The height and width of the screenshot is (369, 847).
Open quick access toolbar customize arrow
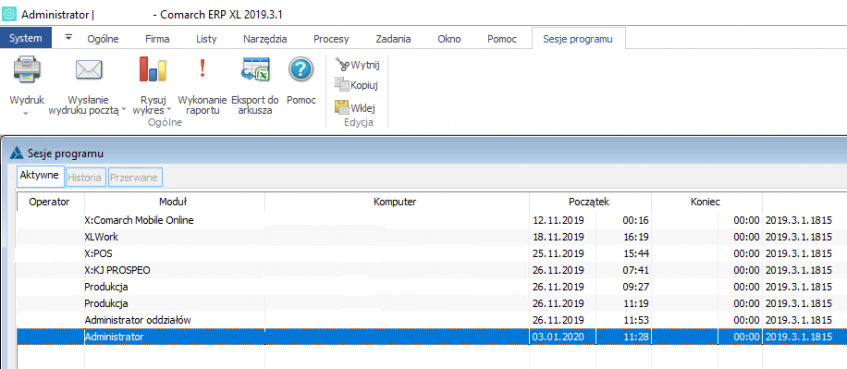click(x=69, y=37)
